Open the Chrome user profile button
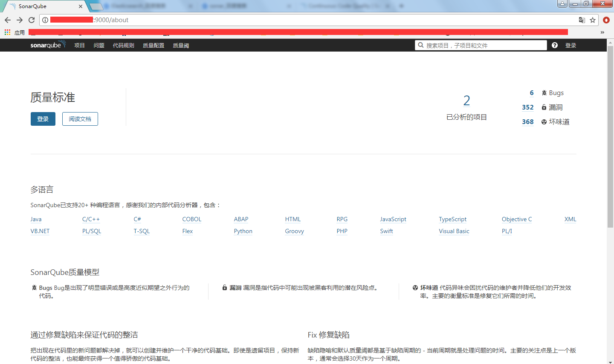 point(562,4)
